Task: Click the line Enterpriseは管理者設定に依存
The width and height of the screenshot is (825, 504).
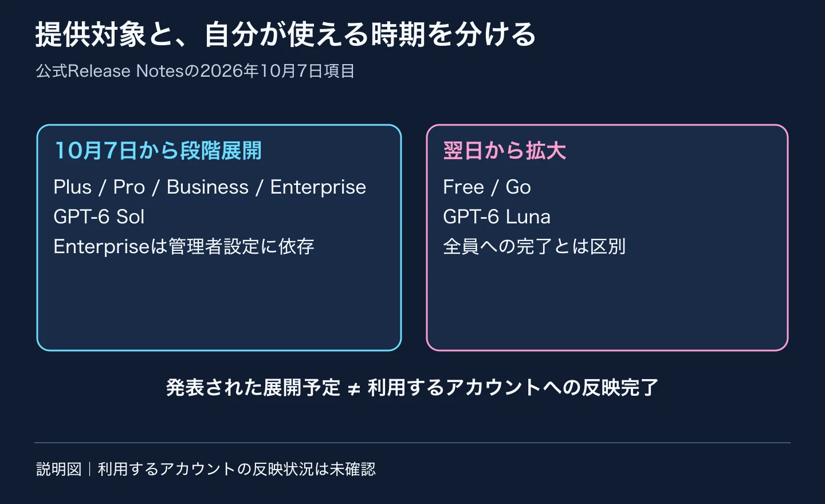Action: [x=184, y=247]
